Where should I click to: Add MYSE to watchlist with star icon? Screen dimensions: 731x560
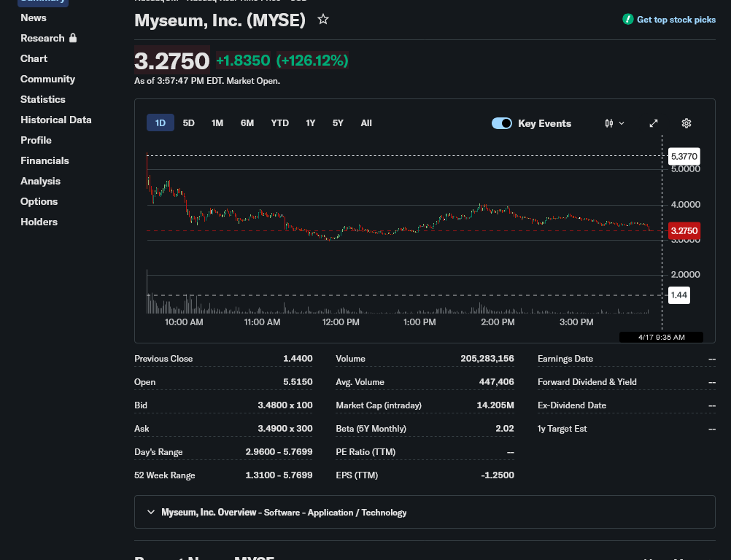[323, 20]
